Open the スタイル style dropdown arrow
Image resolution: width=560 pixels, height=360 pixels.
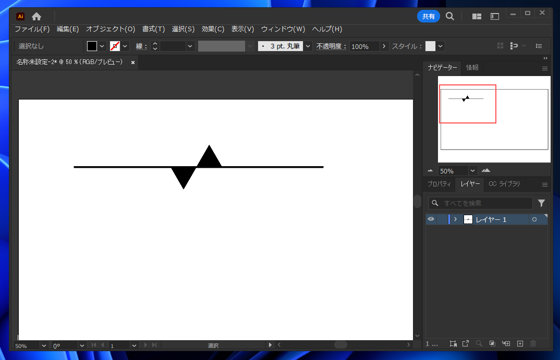pos(440,46)
